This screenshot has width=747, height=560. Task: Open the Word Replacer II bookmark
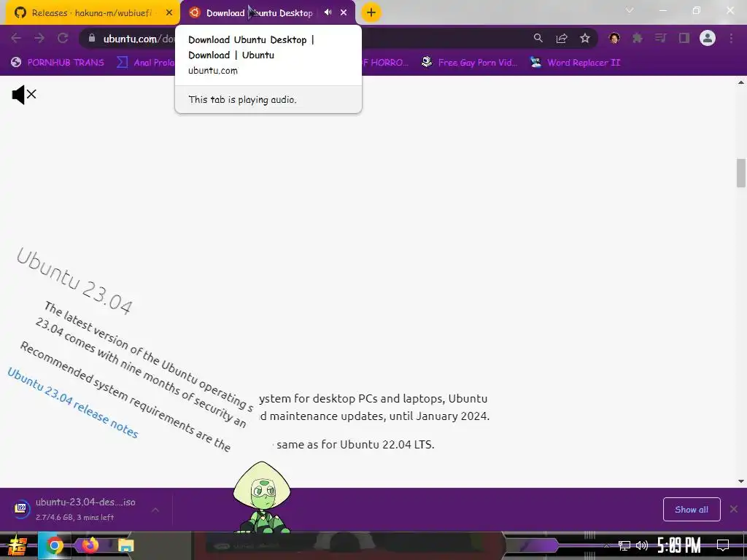576,63
